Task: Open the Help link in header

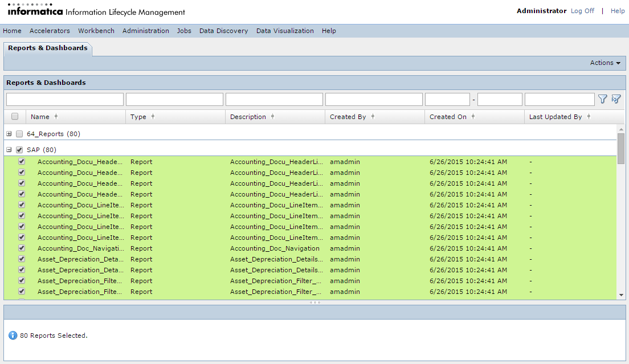Action: click(x=618, y=11)
